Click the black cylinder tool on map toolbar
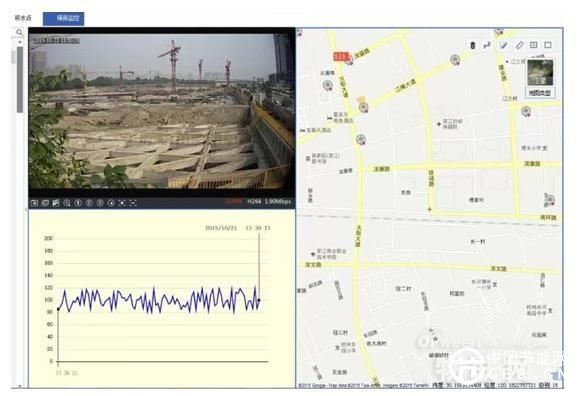Image resolution: width=588 pixels, height=396 pixels. pos(472,45)
